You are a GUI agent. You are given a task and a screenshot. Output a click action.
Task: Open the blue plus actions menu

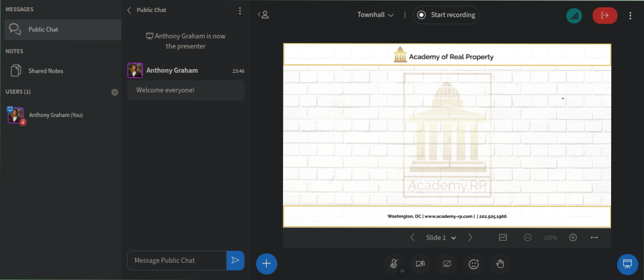click(267, 263)
